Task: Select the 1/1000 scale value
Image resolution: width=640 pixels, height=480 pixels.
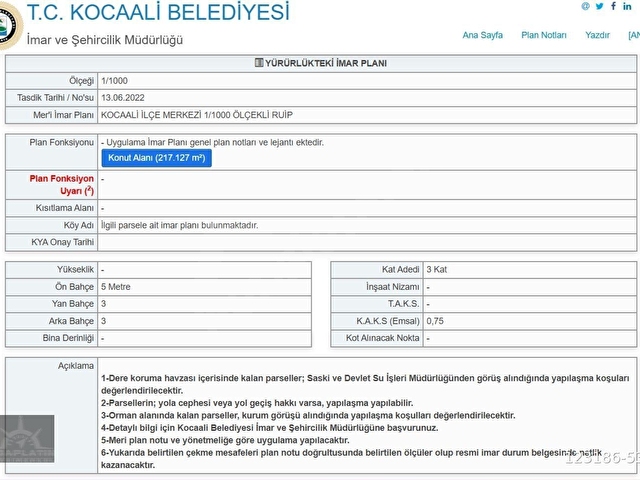Action: 114,81
